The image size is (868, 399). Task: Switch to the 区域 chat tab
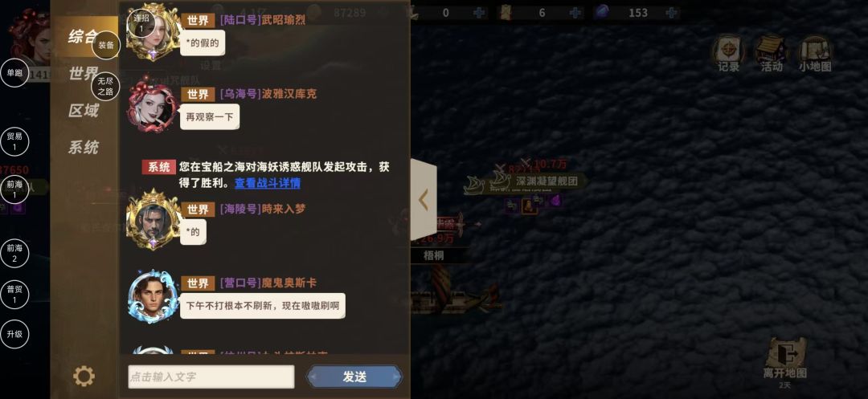tap(83, 111)
